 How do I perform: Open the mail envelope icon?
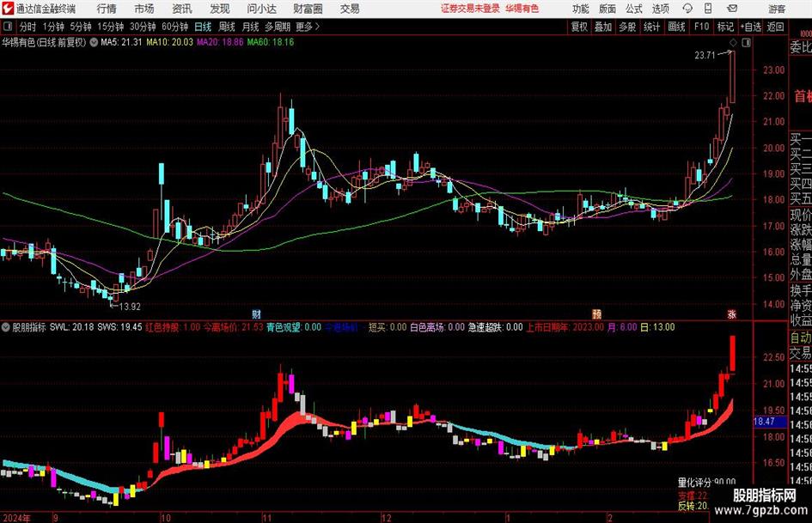732,9
